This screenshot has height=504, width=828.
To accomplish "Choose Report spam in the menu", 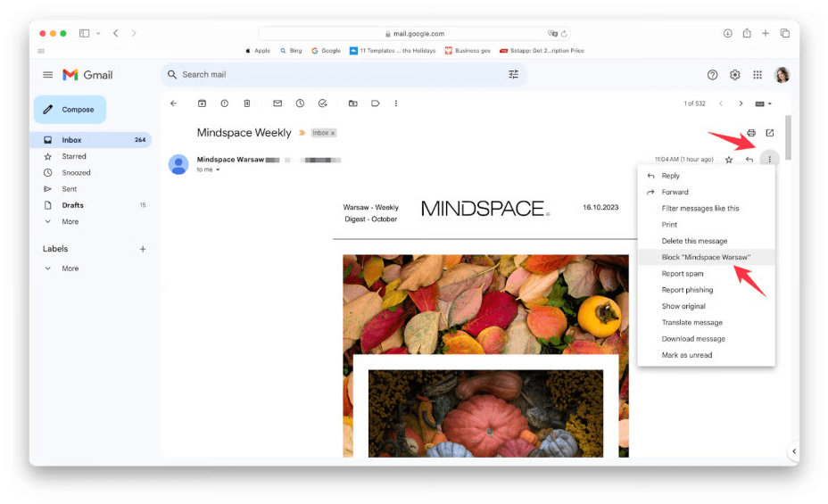I will pos(706,274).
